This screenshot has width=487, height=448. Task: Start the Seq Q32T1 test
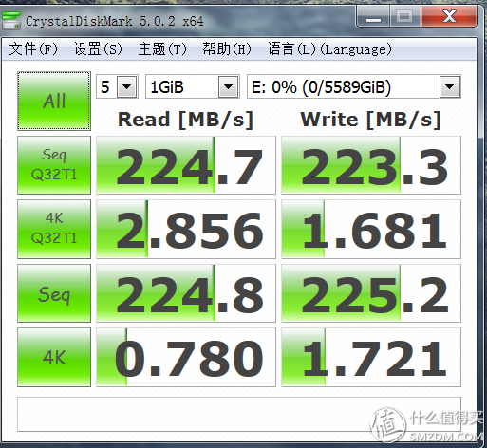click(54, 165)
